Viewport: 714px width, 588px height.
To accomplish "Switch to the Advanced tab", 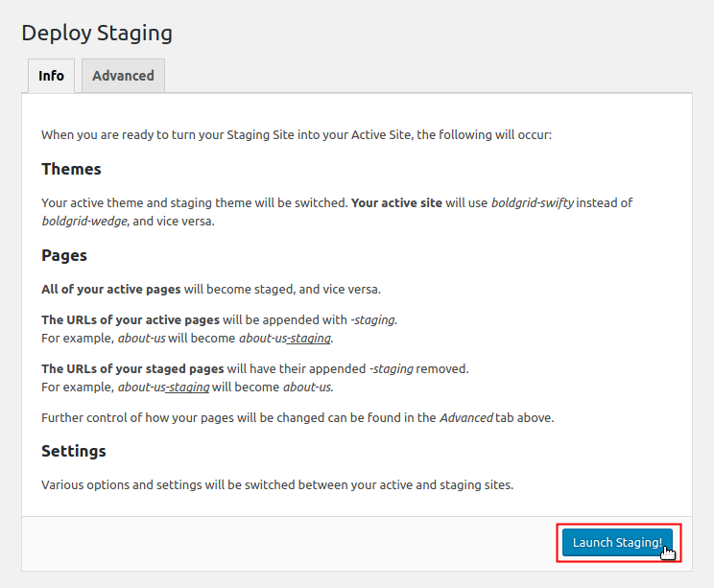I will 123,76.
